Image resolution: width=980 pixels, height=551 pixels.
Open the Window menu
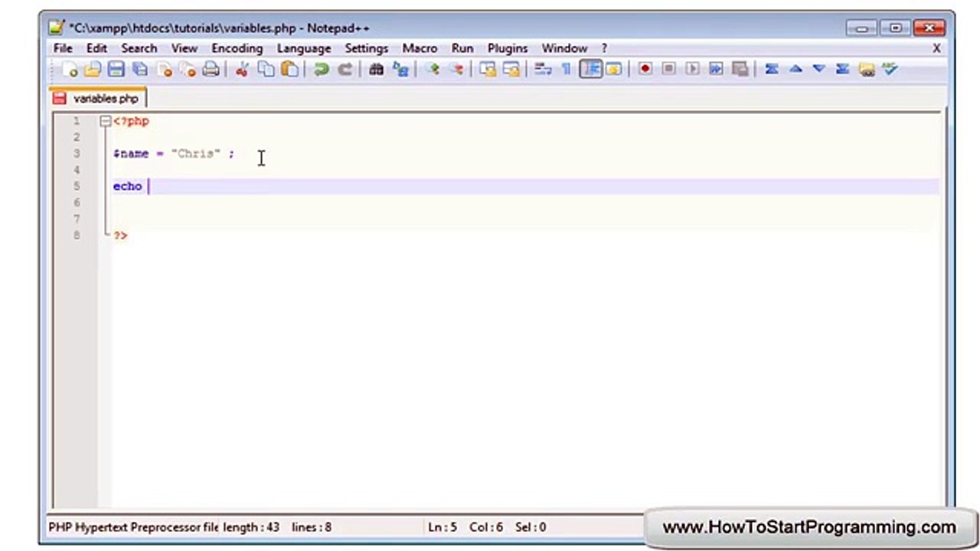pos(564,48)
